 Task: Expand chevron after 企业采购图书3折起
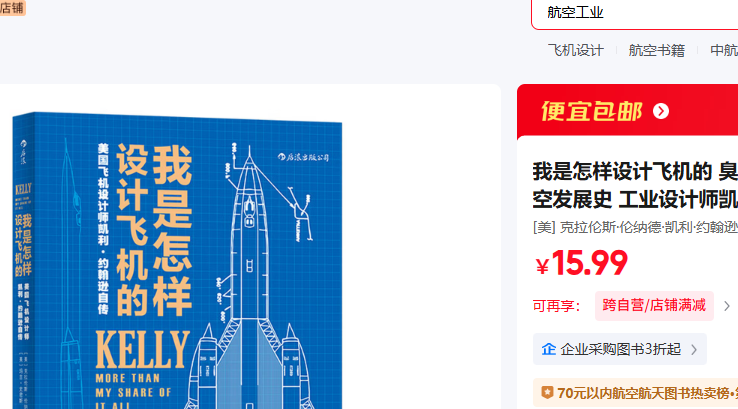click(694, 350)
